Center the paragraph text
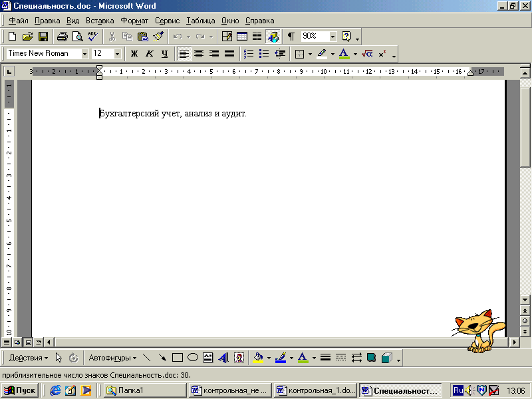The height and width of the screenshot is (399, 532). pyautogui.click(x=199, y=54)
